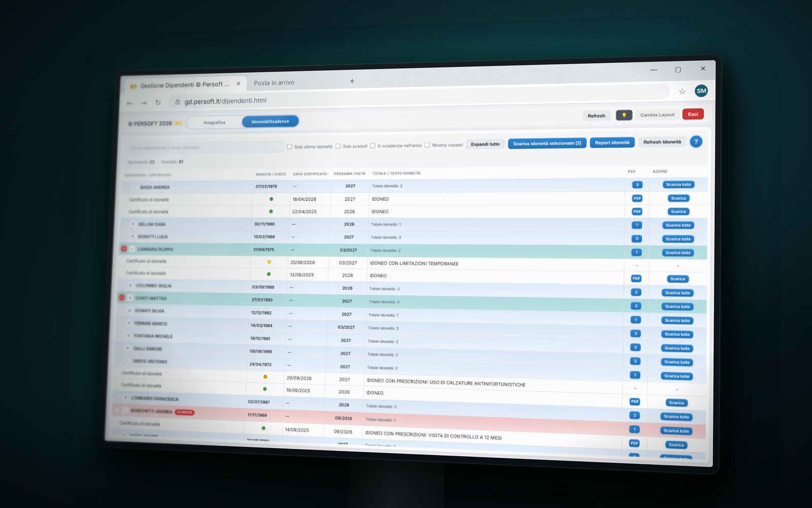The width and height of the screenshot is (812, 508).
Task: Open the 'Posta in arrivo' browser tab
Action: 274,83
